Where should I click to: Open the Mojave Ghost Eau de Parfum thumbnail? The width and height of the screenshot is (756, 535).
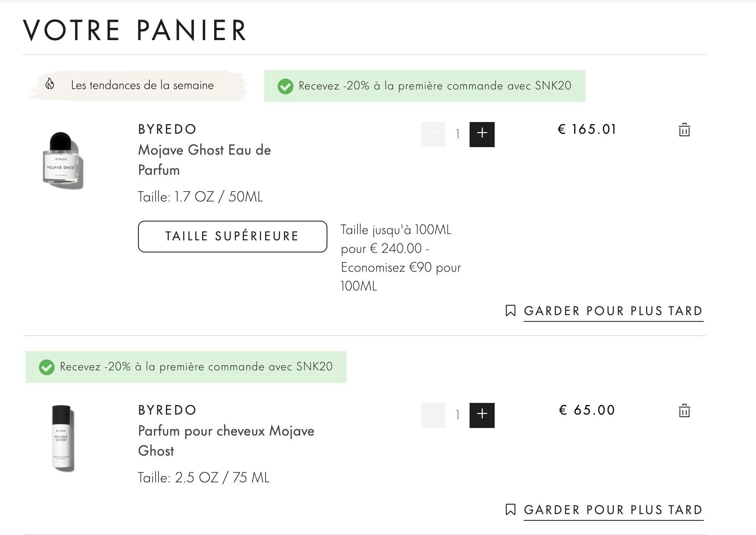63,160
